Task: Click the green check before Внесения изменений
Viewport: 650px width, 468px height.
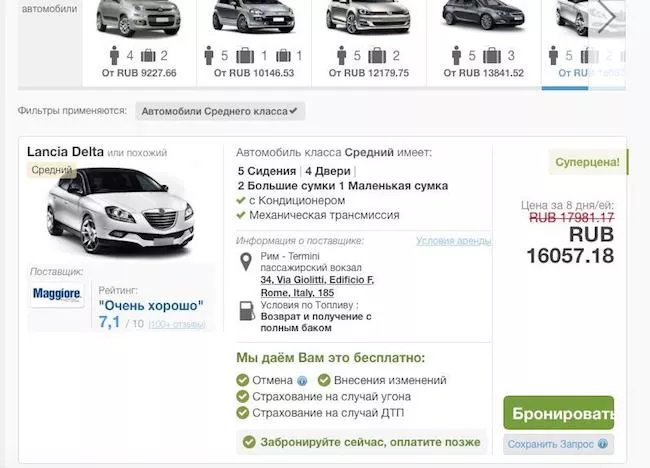Action: (x=324, y=380)
